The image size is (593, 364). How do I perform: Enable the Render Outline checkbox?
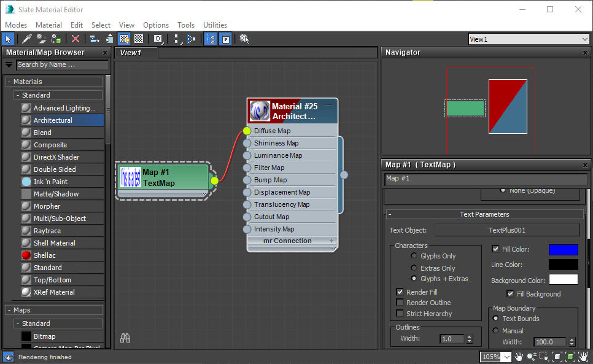click(401, 303)
